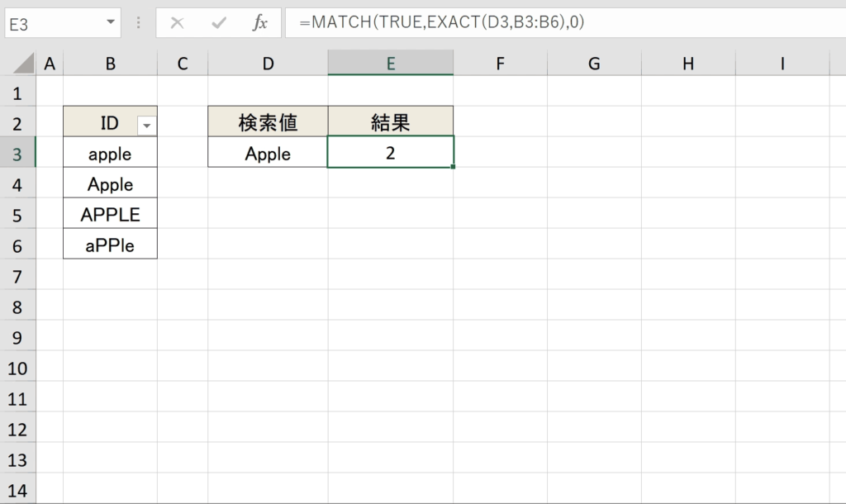The height and width of the screenshot is (504, 846).
Task: Click into the formula bar MATCH formula
Action: click(x=442, y=22)
